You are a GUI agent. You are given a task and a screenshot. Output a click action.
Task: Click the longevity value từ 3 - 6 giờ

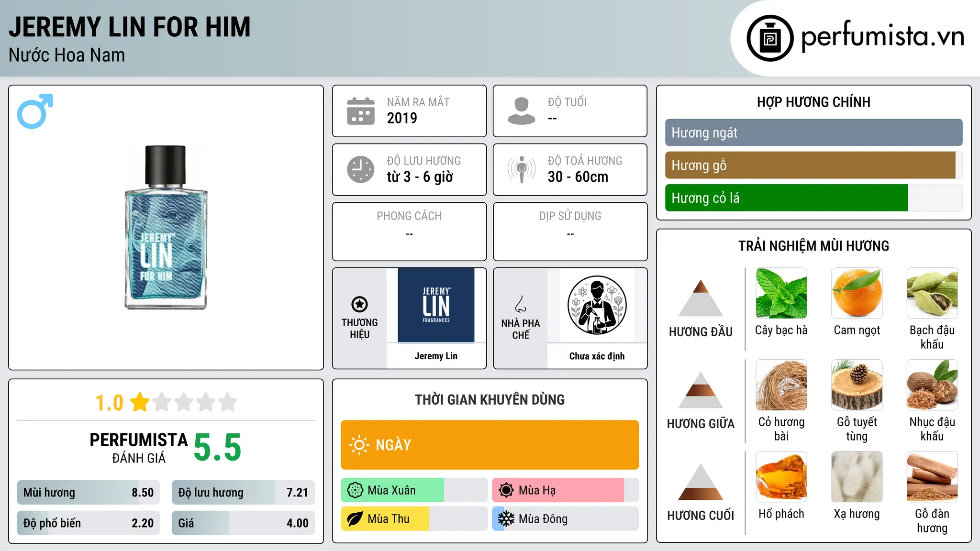[x=420, y=176]
